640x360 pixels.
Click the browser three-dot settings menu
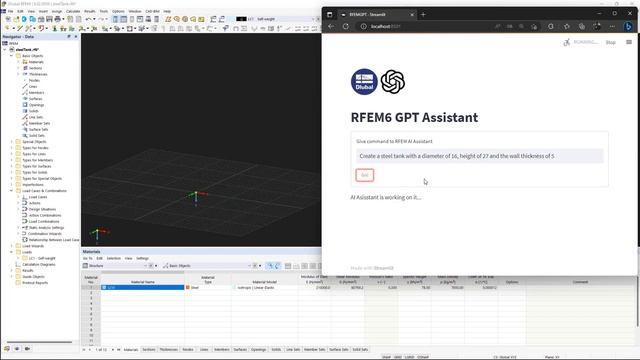[x=612, y=26]
